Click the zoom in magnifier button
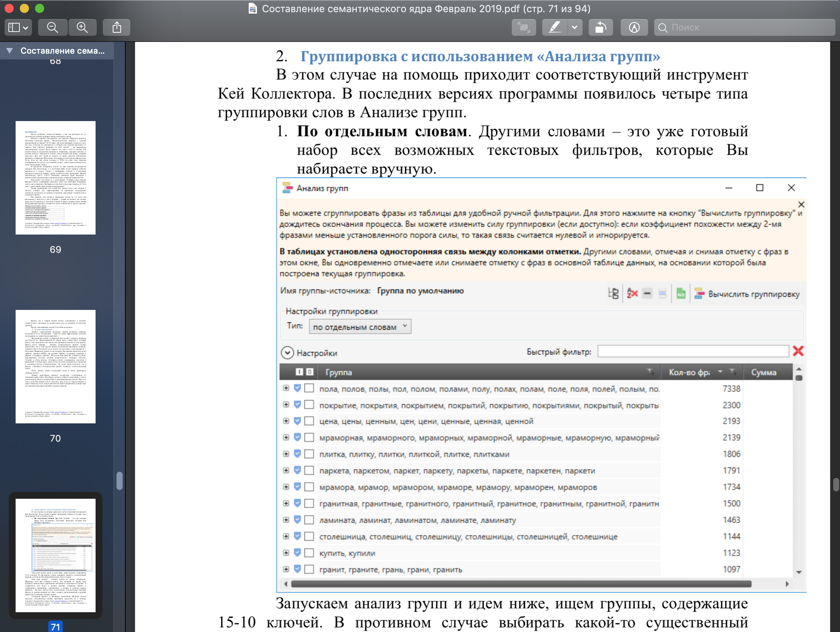 82,27
